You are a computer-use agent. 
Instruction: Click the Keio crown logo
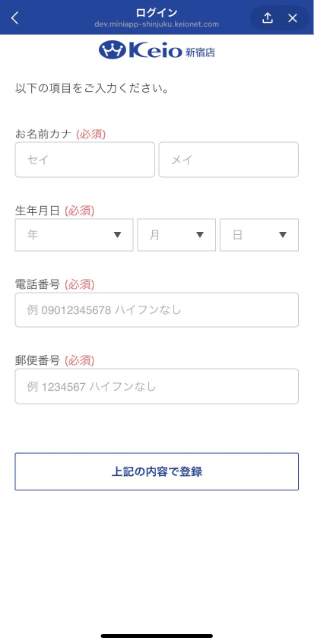(x=113, y=50)
